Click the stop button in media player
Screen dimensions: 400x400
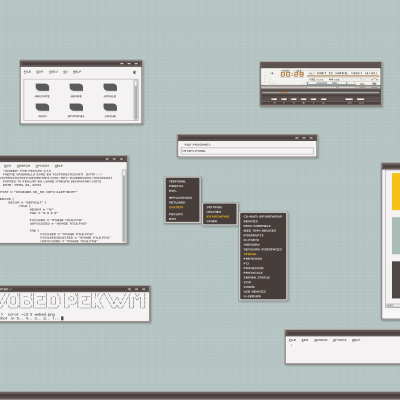[303, 99]
